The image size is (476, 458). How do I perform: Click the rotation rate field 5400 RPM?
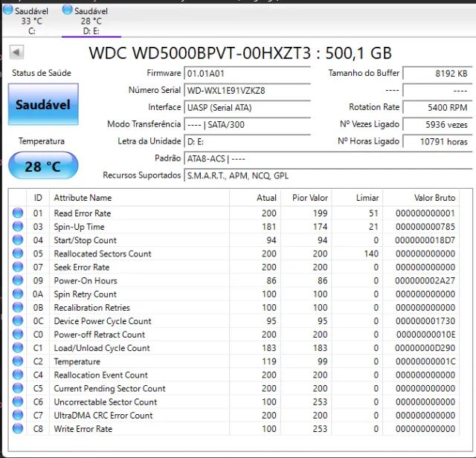tap(437, 108)
